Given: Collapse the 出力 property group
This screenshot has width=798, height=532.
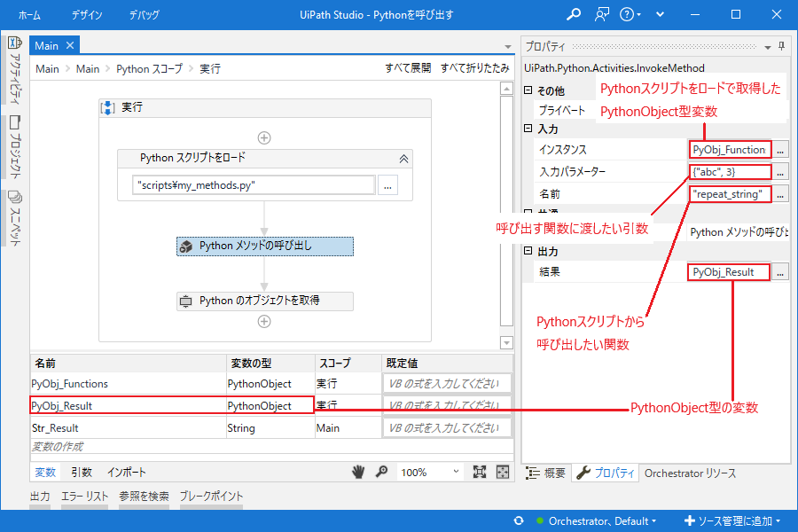Looking at the screenshot, I should click(x=528, y=250).
